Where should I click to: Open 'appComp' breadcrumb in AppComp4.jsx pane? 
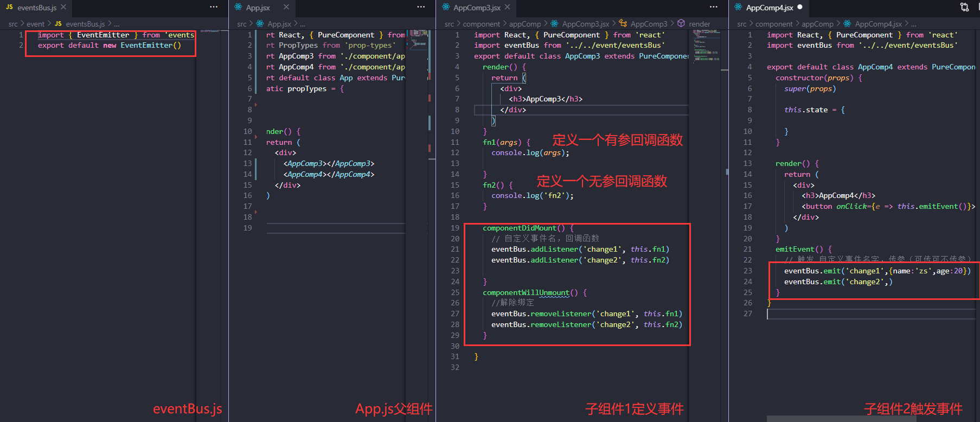click(817, 24)
